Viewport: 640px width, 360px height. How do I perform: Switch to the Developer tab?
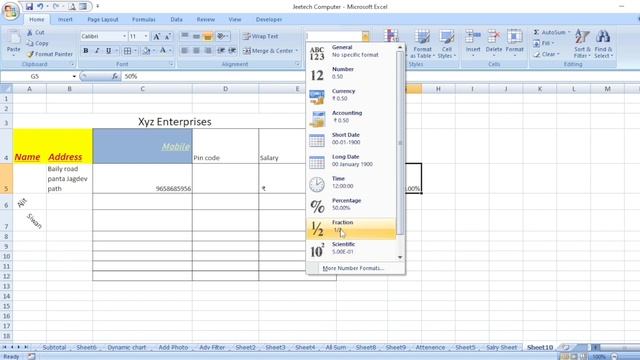pyautogui.click(x=269, y=20)
